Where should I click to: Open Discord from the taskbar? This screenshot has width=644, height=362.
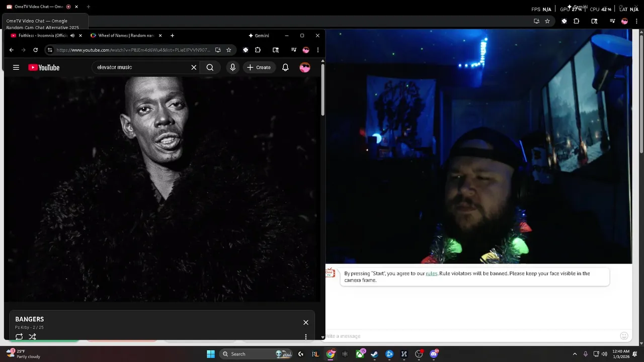(x=434, y=354)
